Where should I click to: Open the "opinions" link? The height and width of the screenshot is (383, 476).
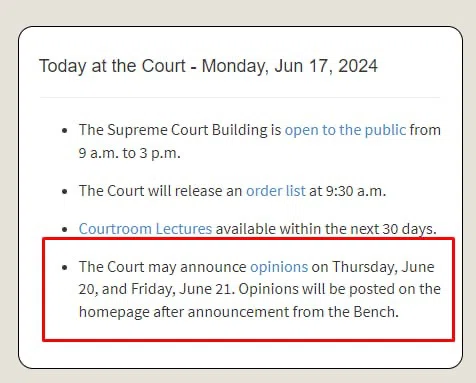[279, 267]
